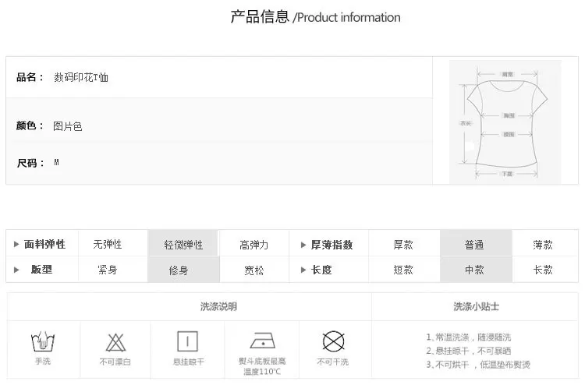The image size is (585, 392).
Task: Click the 不可干洗 no dry clean icon
Action: click(x=333, y=341)
